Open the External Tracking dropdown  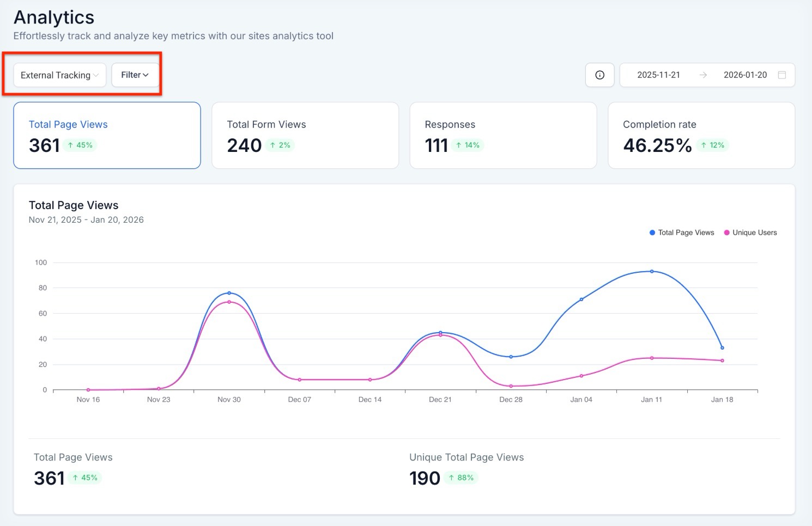59,75
